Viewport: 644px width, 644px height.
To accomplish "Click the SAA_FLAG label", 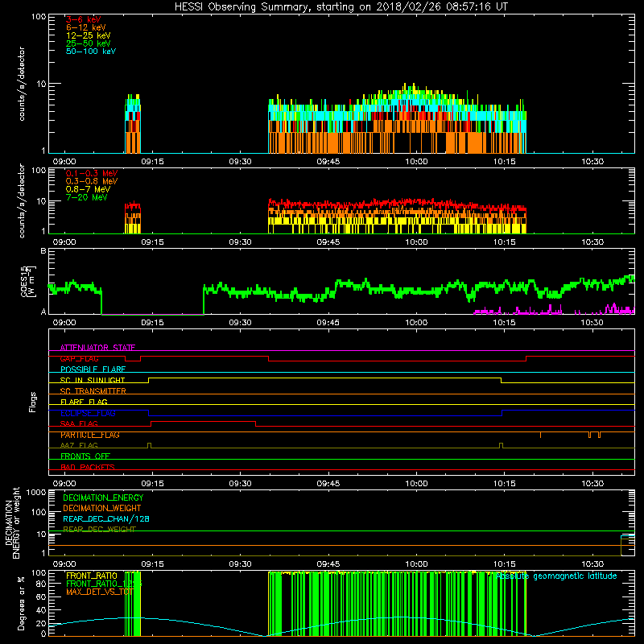I will (x=79, y=424).
